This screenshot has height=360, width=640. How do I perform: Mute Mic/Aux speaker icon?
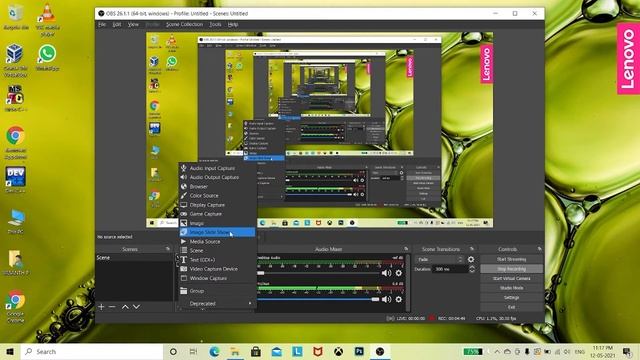click(386, 299)
